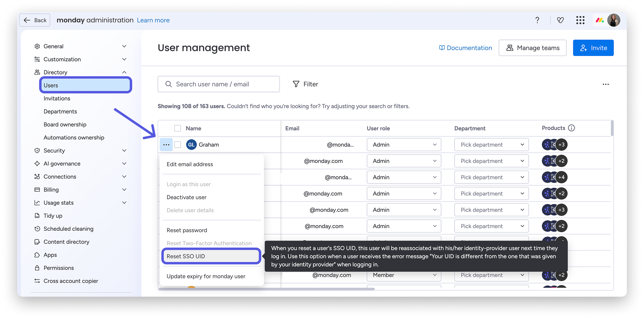The image size is (644, 319).
Task: Click the Department column header
Action: pyautogui.click(x=470, y=128)
